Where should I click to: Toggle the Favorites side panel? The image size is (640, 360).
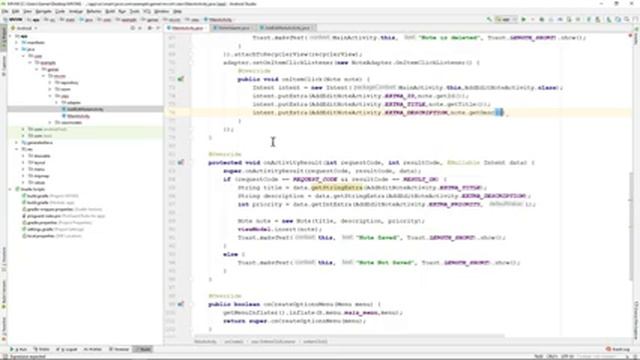pos(4,329)
